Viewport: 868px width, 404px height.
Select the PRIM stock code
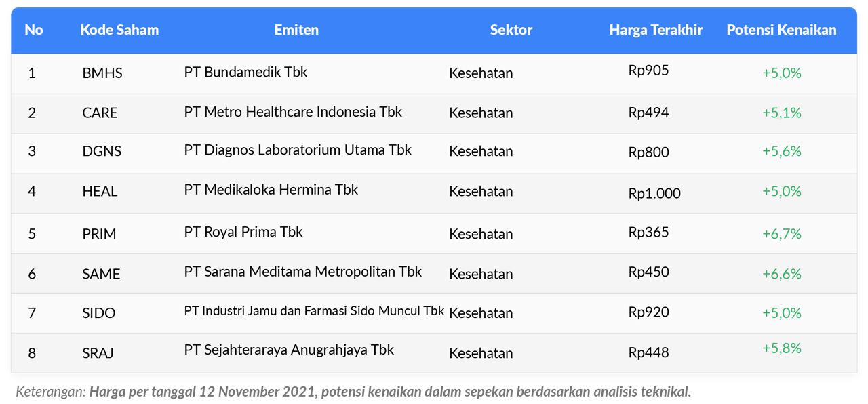[99, 234]
